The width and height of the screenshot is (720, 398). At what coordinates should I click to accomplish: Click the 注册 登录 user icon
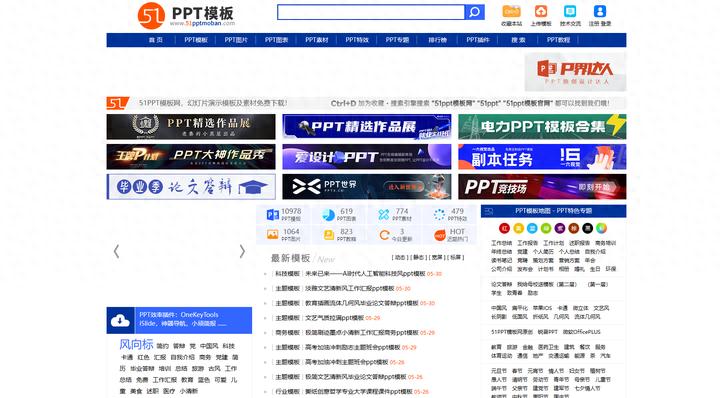click(x=600, y=11)
